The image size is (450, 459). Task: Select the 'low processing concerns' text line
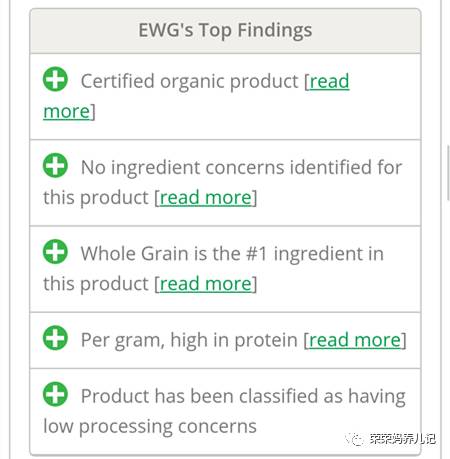150,427
